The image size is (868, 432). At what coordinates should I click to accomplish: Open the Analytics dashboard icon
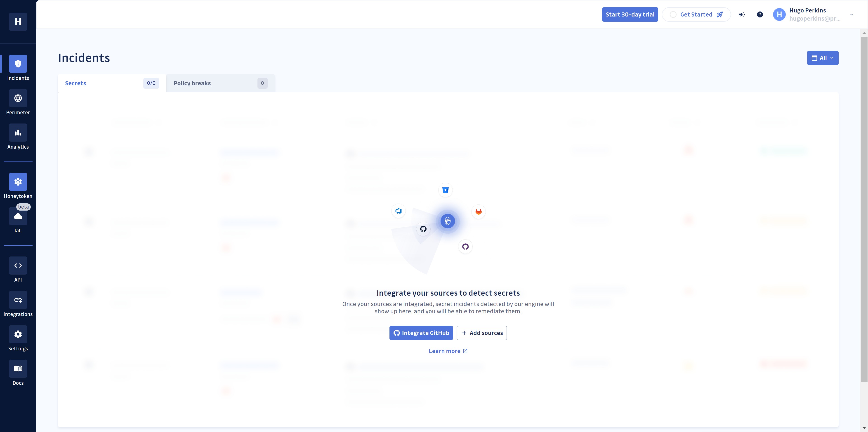click(x=18, y=133)
